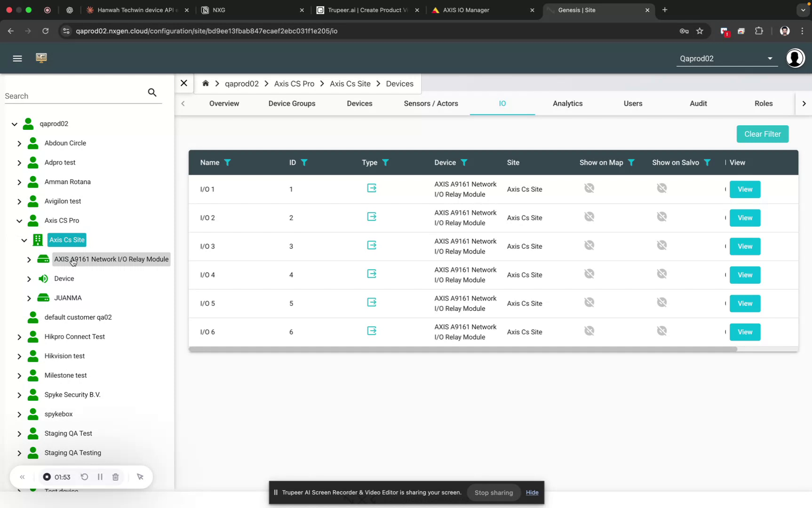Click the search magnifier in the sidebar
Screen dimensions: 812x508
[152, 92]
